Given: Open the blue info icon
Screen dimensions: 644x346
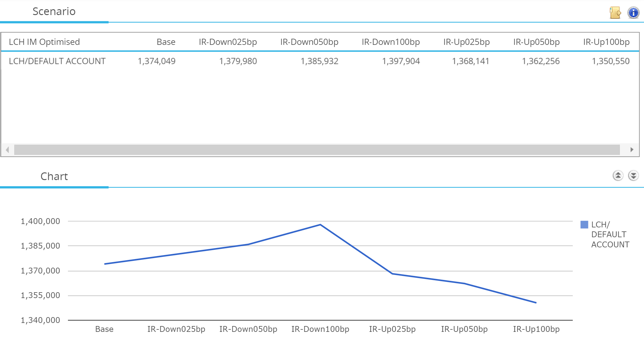Looking at the screenshot, I should point(633,13).
